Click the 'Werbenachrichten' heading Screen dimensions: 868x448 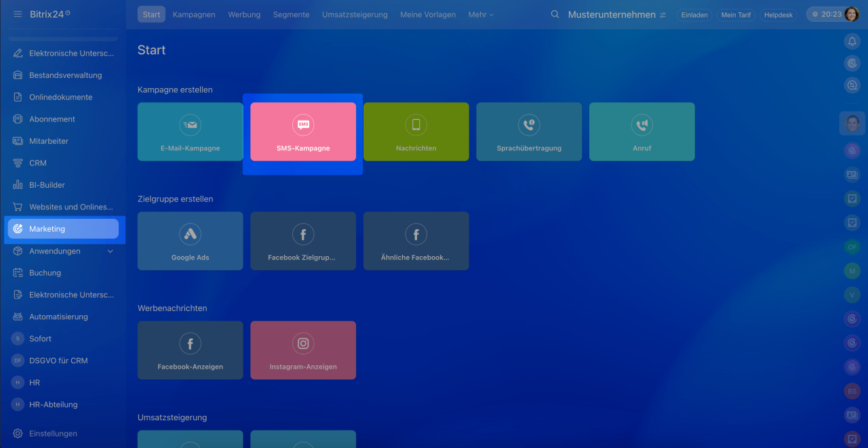tap(172, 308)
